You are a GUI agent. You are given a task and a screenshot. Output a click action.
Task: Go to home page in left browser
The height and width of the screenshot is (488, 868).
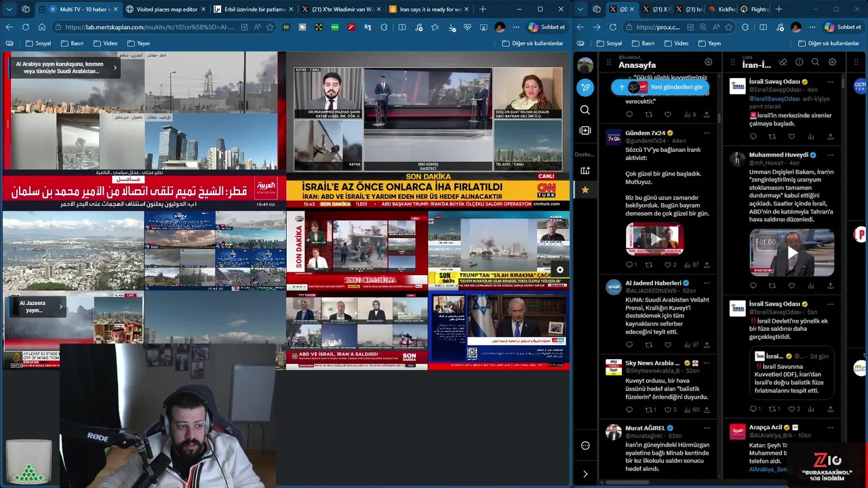pos(41,27)
